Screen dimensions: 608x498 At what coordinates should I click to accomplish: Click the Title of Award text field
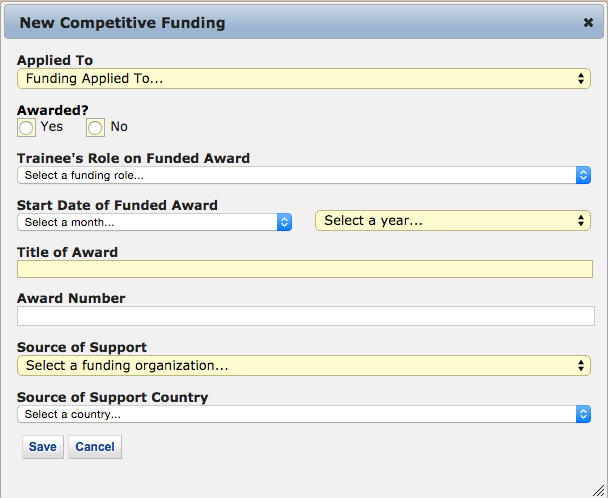(304, 269)
